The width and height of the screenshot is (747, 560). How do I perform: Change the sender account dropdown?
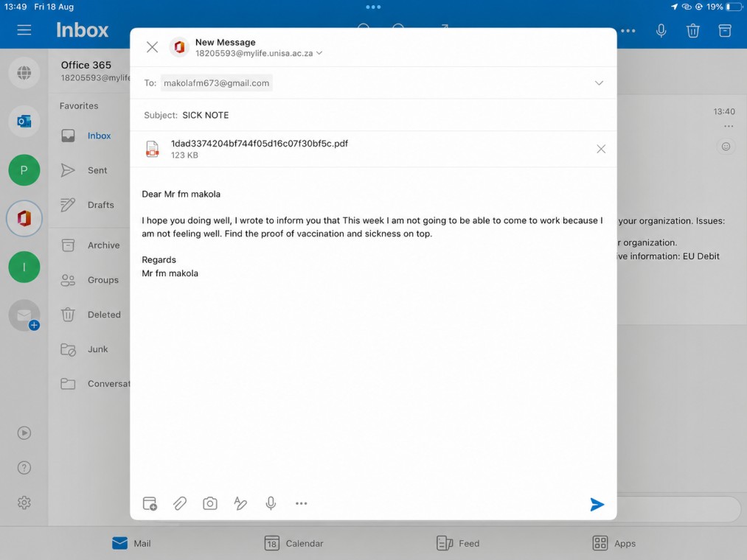(x=259, y=53)
